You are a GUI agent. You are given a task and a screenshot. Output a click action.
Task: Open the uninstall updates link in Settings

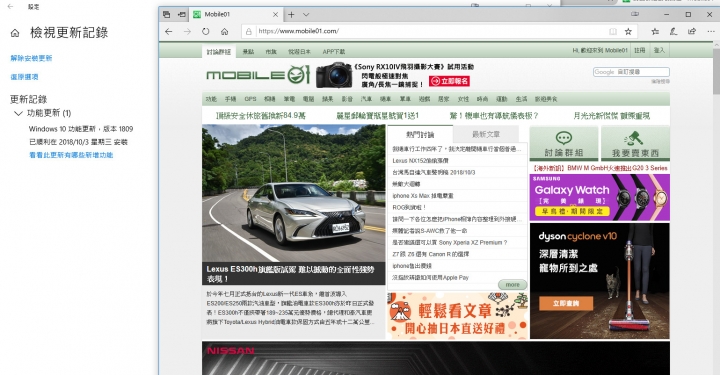(x=31, y=58)
